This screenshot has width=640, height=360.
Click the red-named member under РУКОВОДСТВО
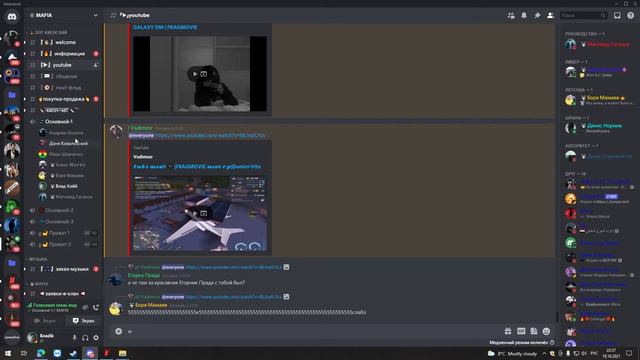pos(599,44)
